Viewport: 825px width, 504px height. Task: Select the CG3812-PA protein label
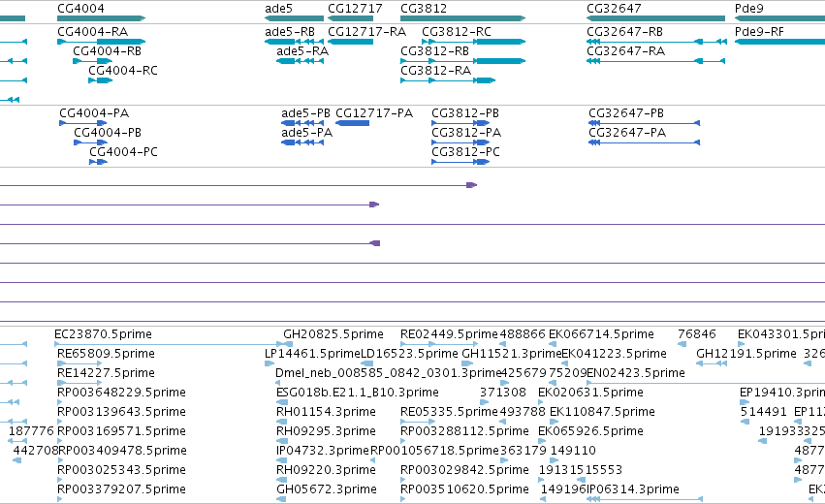tap(466, 133)
